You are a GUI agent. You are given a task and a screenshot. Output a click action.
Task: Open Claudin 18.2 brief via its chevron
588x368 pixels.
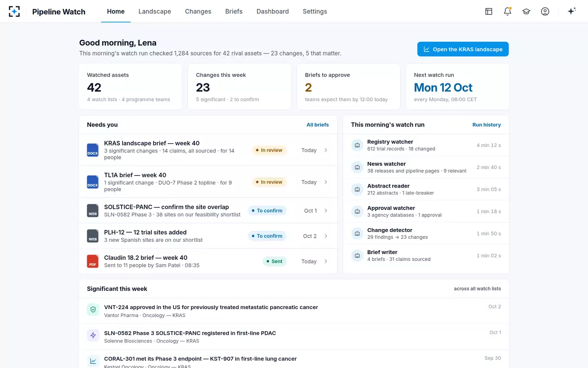(x=326, y=261)
